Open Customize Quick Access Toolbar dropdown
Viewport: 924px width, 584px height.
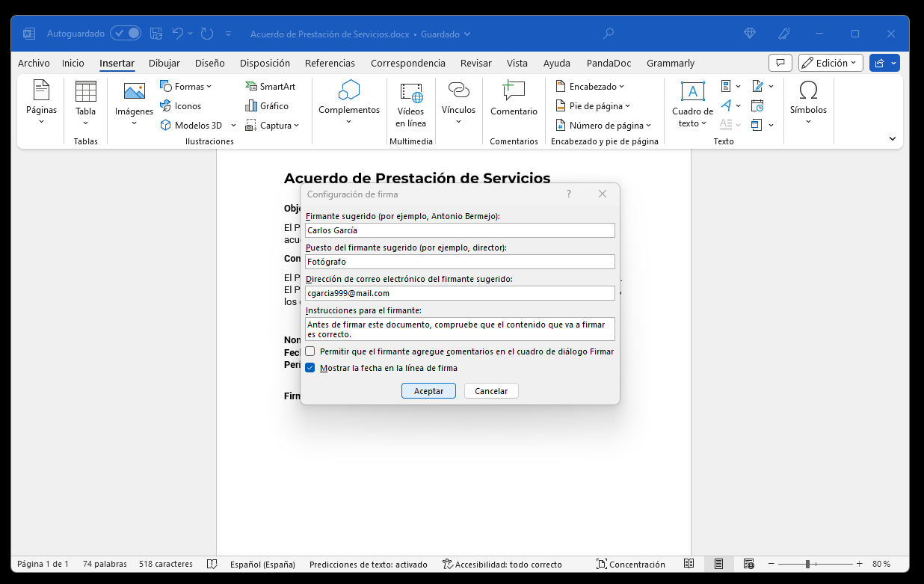(228, 34)
